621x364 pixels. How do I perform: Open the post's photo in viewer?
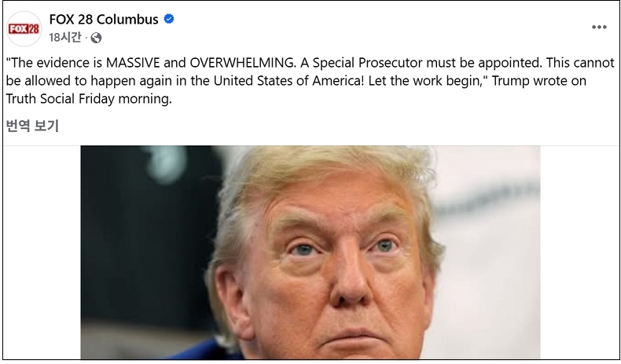310,252
